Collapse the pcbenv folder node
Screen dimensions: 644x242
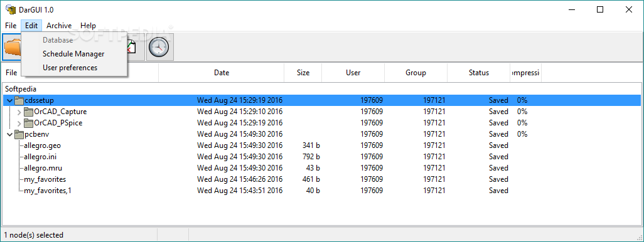pyautogui.click(x=10, y=134)
